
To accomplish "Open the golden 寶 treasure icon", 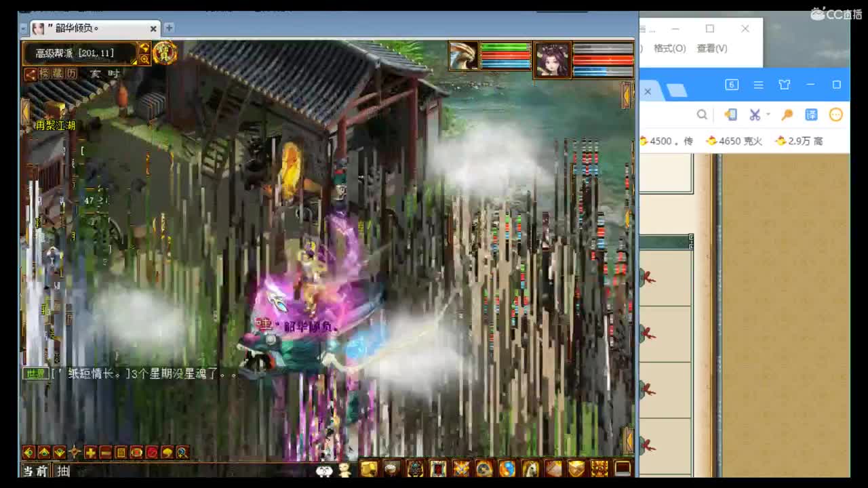I will click(165, 52).
